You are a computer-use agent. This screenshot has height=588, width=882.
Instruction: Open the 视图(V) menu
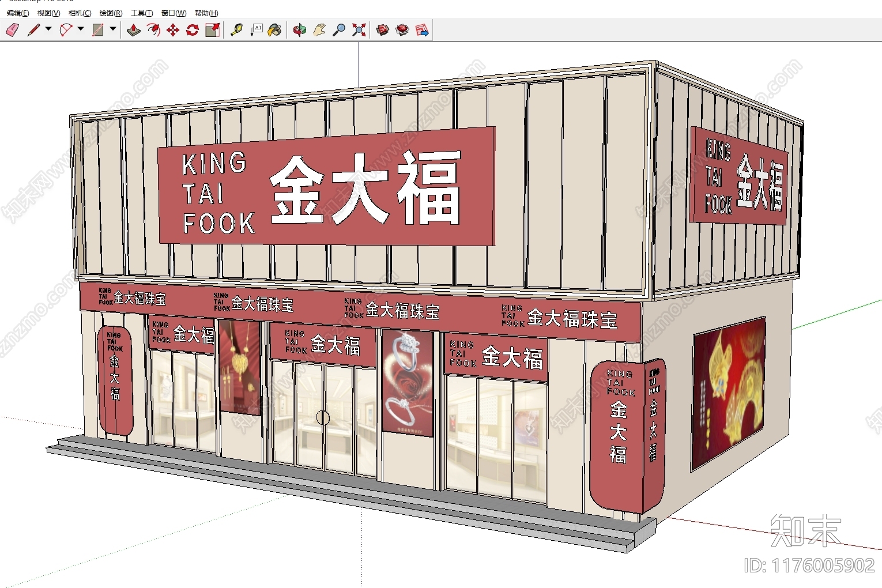coord(48,13)
